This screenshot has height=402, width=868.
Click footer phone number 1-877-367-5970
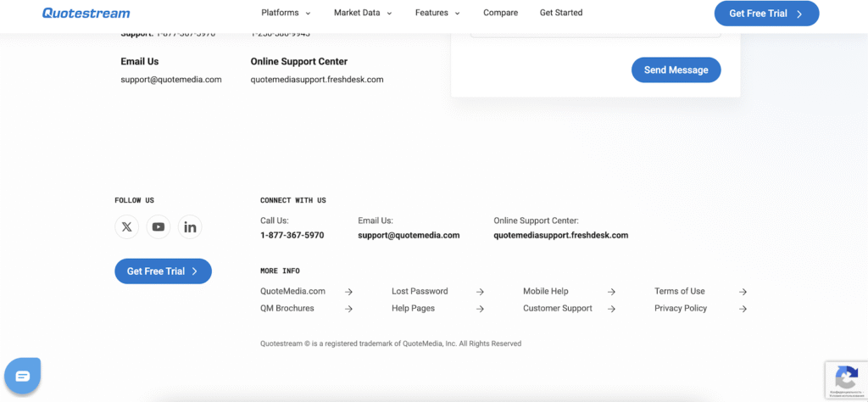tap(292, 235)
